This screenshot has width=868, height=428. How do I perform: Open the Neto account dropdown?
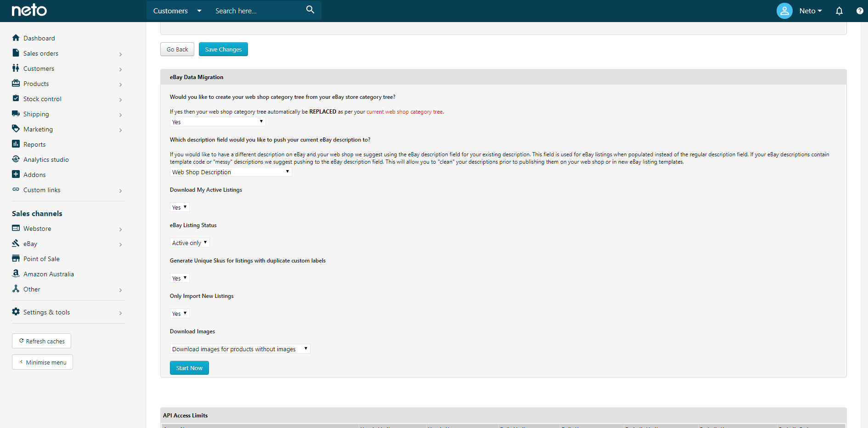coord(811,11)
